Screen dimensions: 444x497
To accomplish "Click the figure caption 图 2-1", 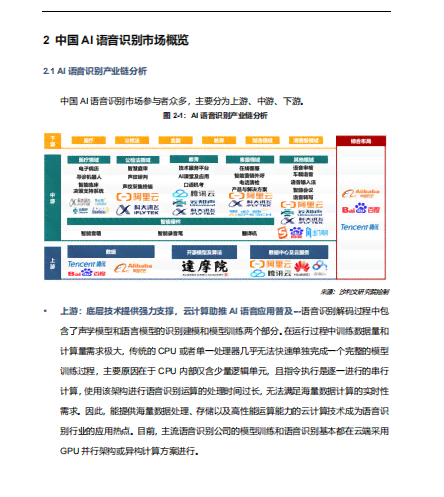I will [x=215, y=116].
